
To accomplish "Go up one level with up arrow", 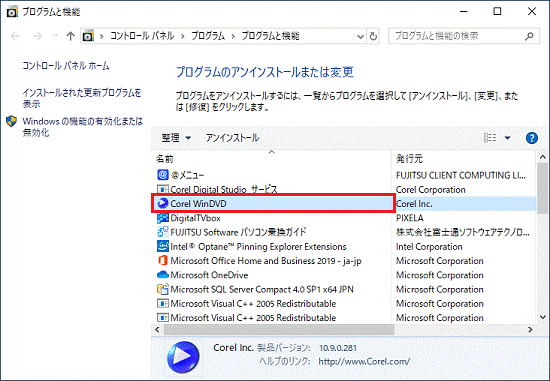I will 71,36.
